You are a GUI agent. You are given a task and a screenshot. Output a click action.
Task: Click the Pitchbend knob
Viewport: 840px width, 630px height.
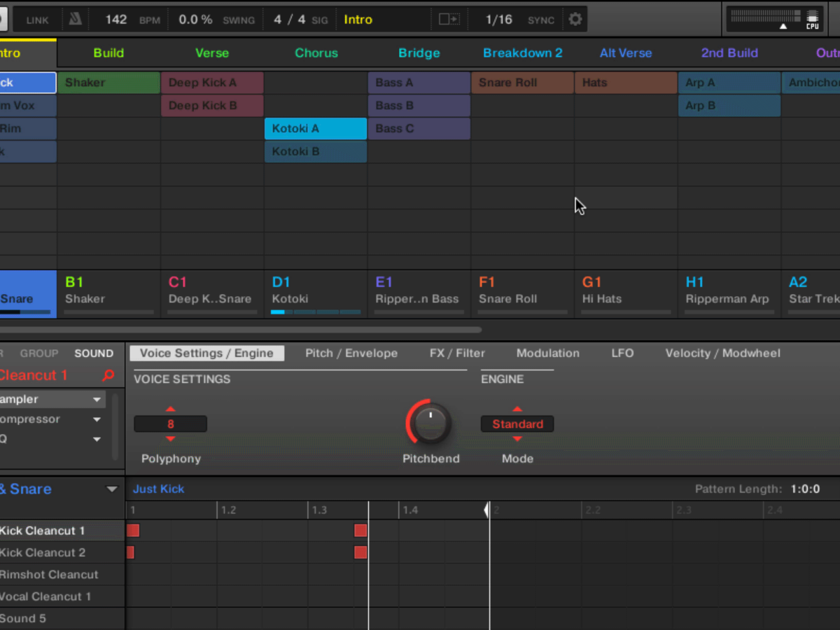click(430, 423)
